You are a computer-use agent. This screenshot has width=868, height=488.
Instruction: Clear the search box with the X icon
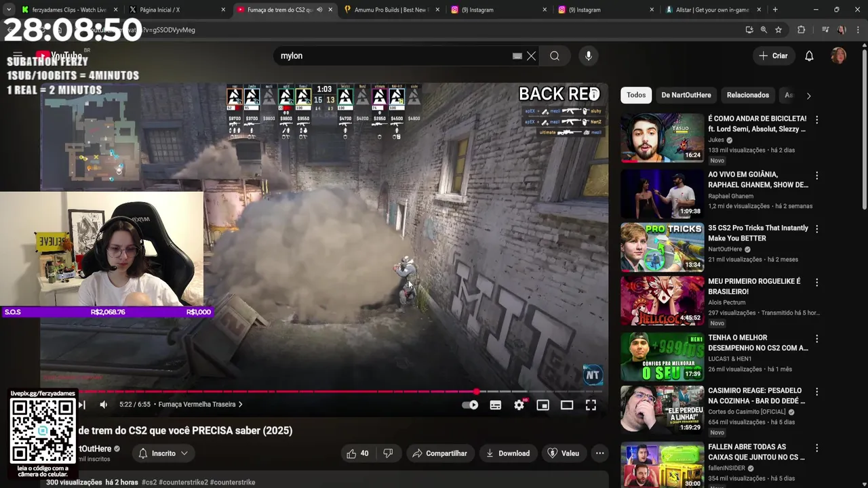click(532, 56)
